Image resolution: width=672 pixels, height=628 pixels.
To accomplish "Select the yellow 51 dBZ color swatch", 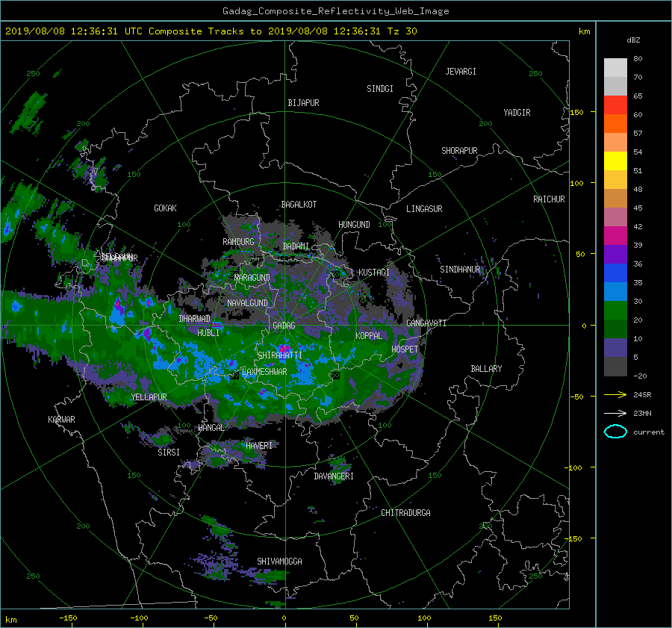I will pyautogui.click(x=615, y=161).
